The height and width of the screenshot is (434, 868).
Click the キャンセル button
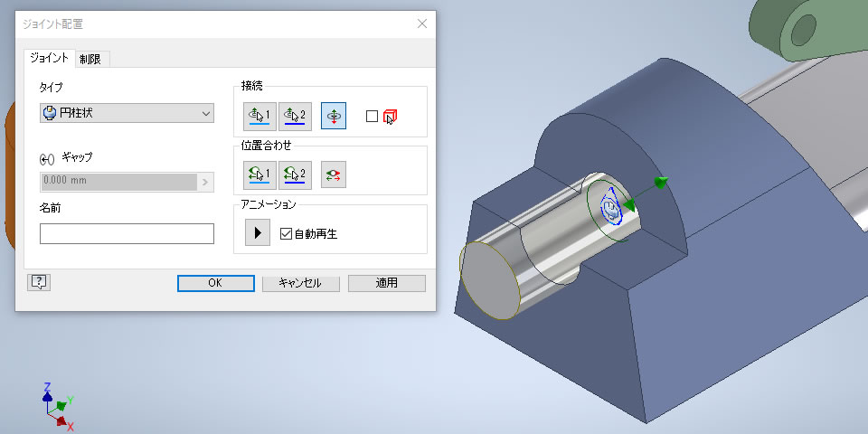(x=300, y=283)
